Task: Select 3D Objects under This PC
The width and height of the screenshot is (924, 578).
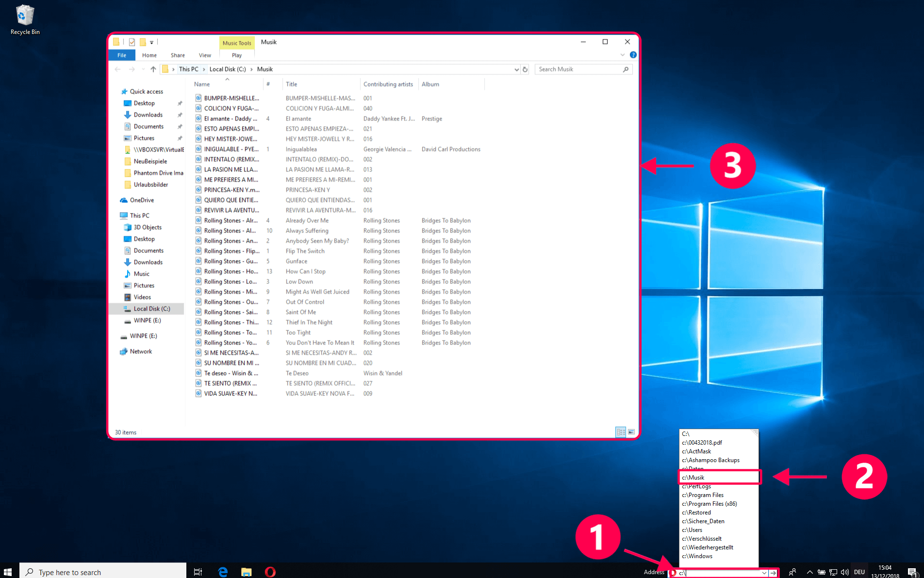Action: point(148,227)
